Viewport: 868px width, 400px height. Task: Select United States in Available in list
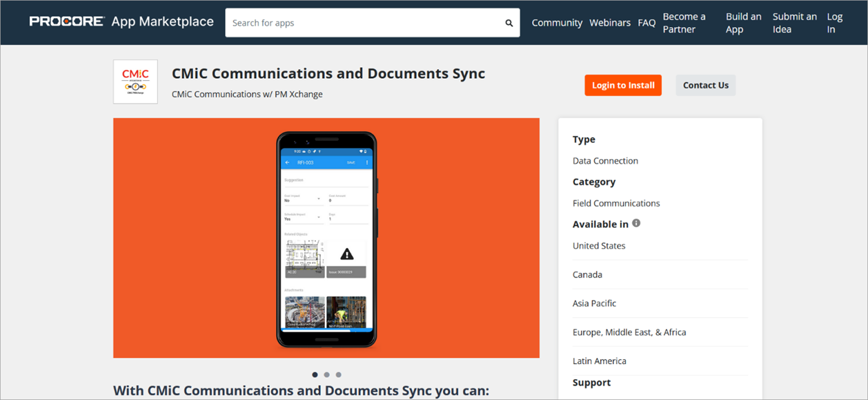(x=599, y=246)
